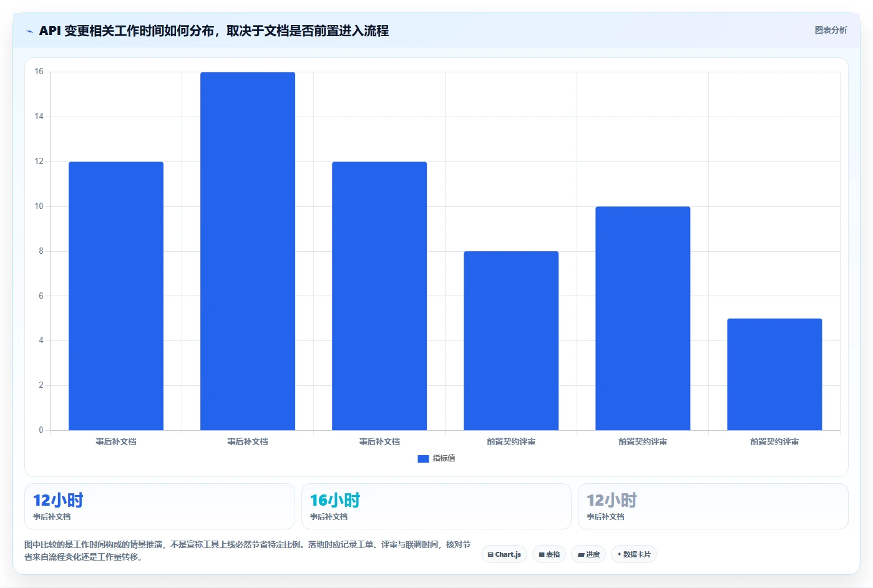Click the 图表分析 label in the header
Image resolution: width=873 pixels, height=588 pixels.
[x=831, y=30]
